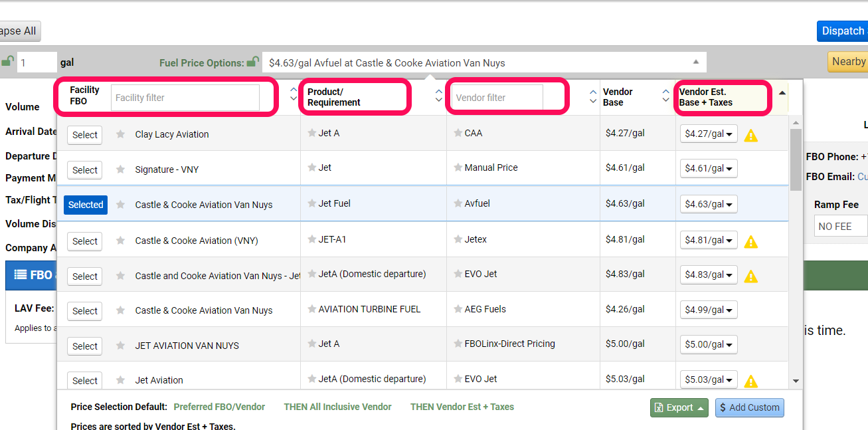
Task: Click the Nearby button
Action: [x=847, y=61]
